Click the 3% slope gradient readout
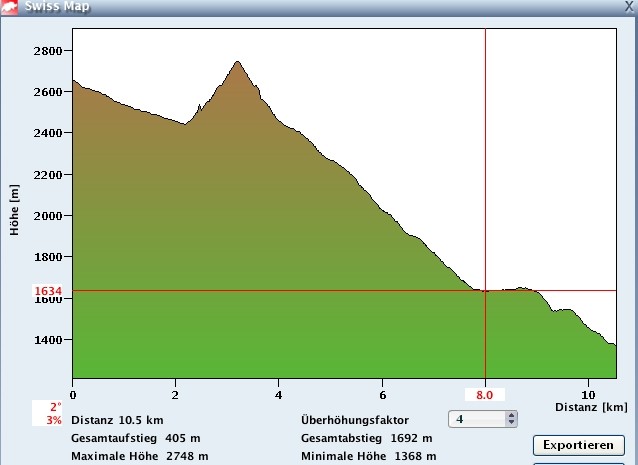Viewport: 638px width, 465px height. pos(54,420)
